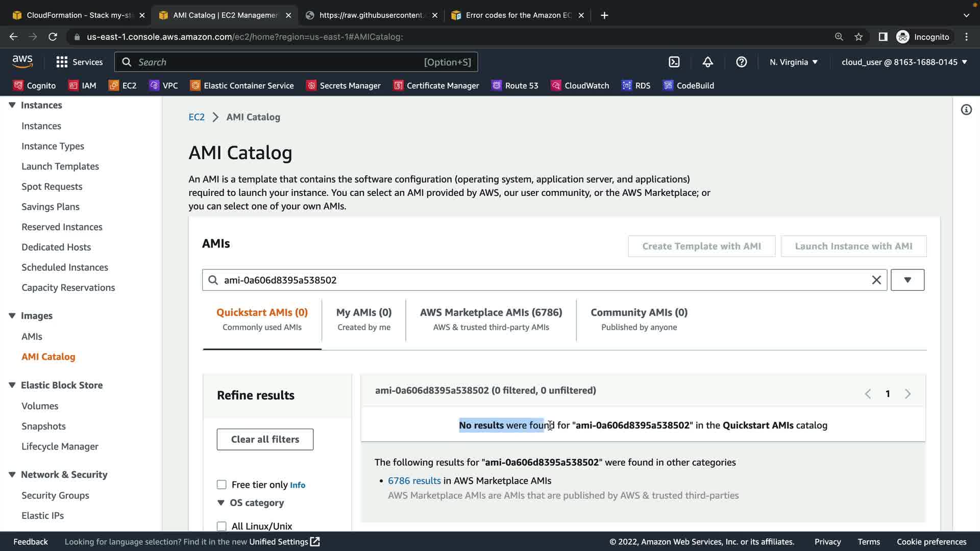Image resolution: width=980 pixels, height=551 pixels.
Task: Open Services grid menu
Action: tap(79, 62)
